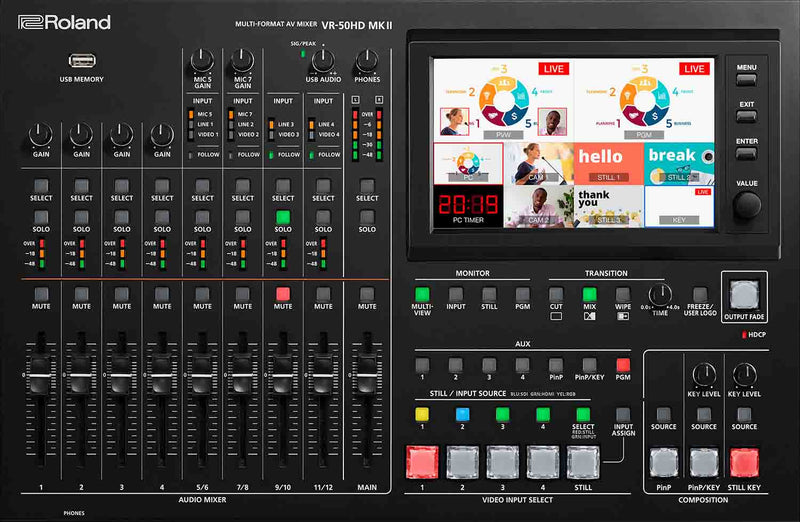Screen dimensions: 800x522
Task: Switch monitor to MULTI-VIEW
Action: point(422,294)
